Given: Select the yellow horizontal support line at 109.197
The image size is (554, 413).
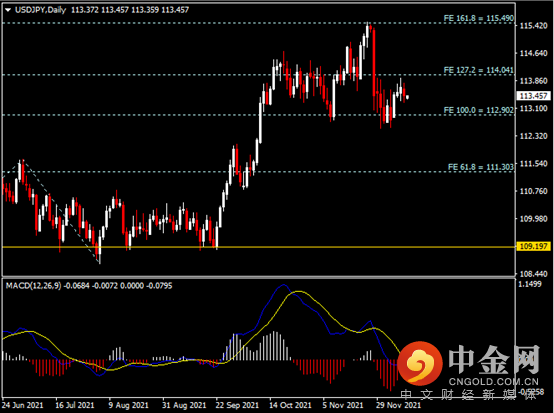Looking at the screenshot, I should point(259,247).
